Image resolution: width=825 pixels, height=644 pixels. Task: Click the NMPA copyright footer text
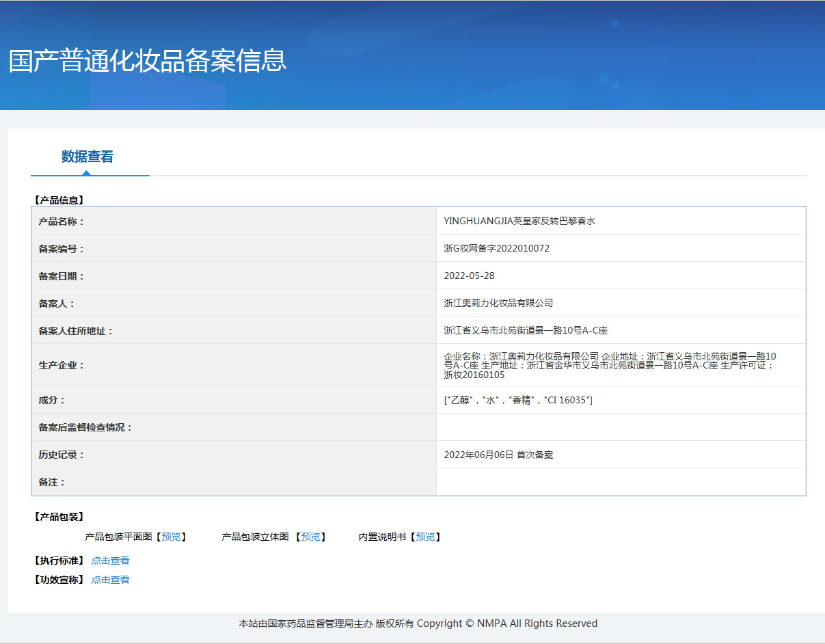coord(418,623)
